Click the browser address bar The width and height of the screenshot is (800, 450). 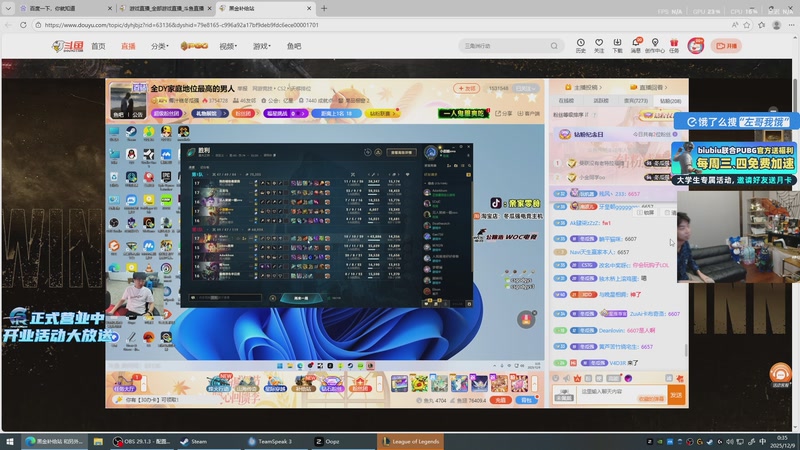[383, 24]
